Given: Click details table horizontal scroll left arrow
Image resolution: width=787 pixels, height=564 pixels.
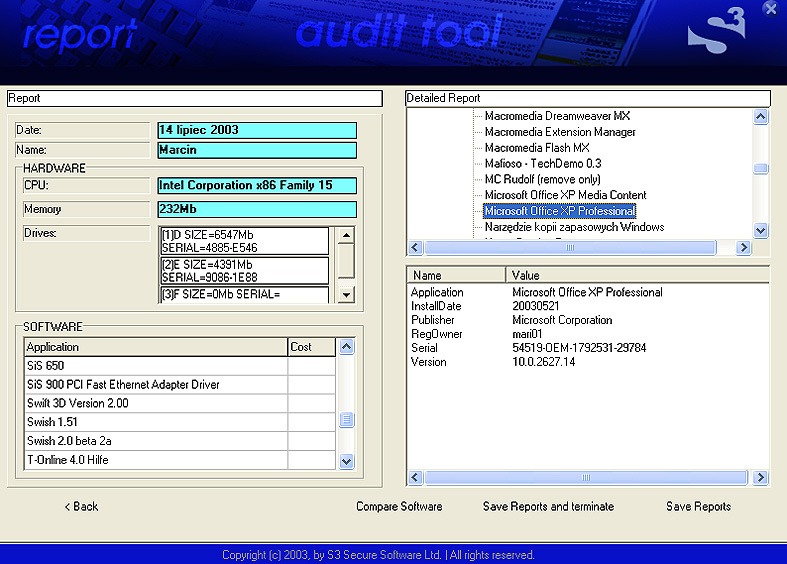Looking at the screenshot, I should click(415, 477).
